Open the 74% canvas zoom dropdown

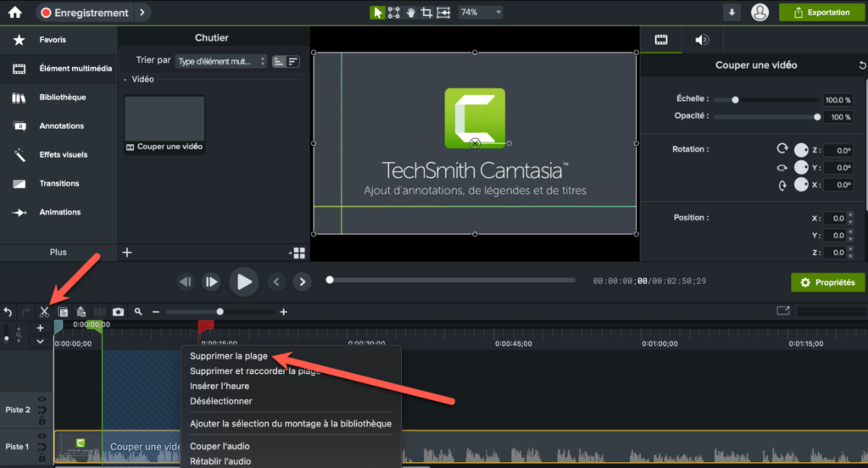[480, 12]
